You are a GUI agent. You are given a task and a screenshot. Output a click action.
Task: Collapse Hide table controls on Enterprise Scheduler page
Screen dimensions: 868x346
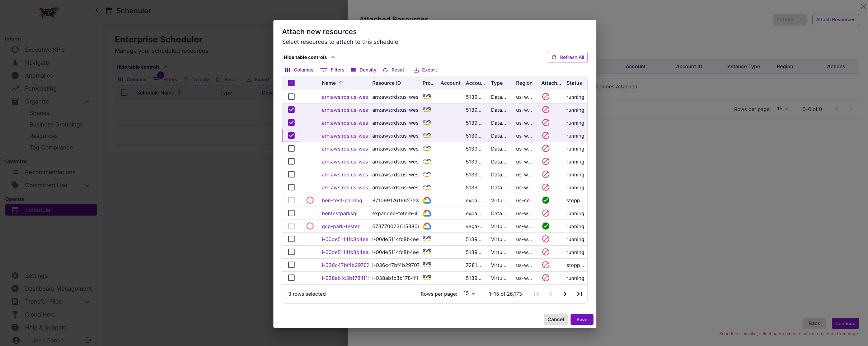[142, 67]
